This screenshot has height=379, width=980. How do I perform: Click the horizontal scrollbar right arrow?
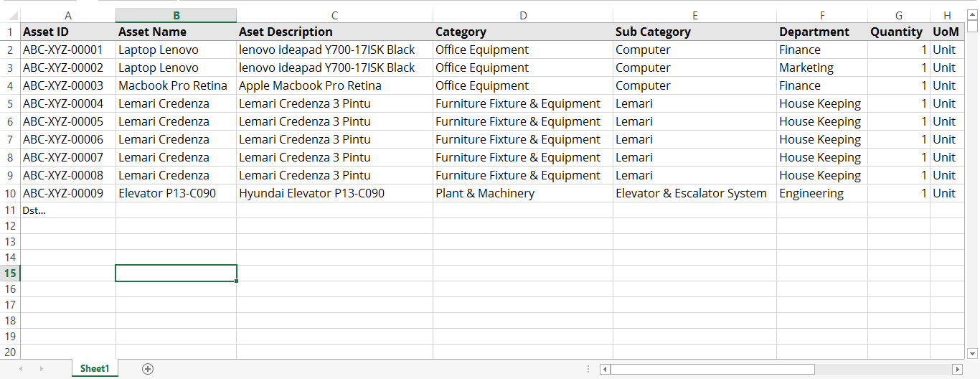[x=957, y=369]
